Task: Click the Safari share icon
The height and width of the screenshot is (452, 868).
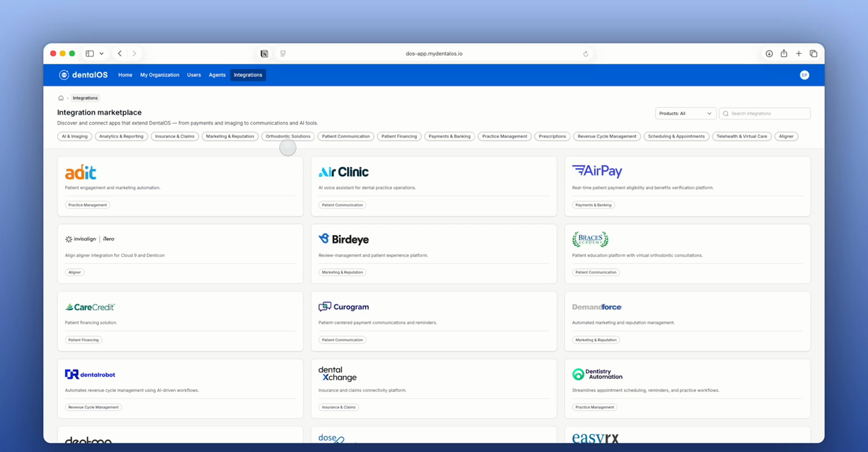Action: (784, 54)
